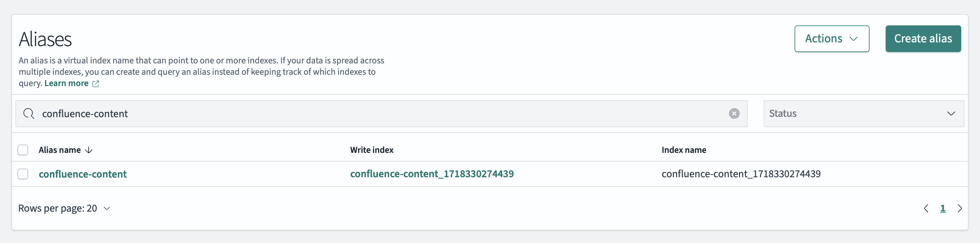980x243 pixels.
Task: Focus the alias search input field
Action: 381,113
